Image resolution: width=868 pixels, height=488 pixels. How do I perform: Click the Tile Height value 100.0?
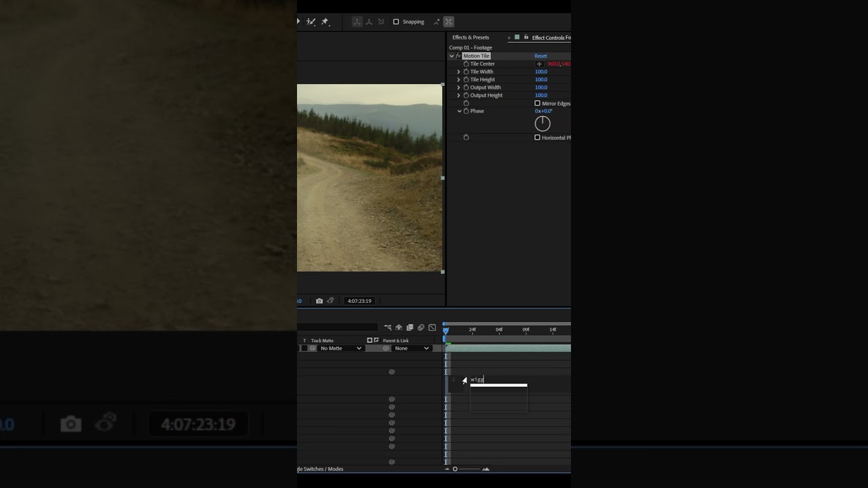point(540,79)
